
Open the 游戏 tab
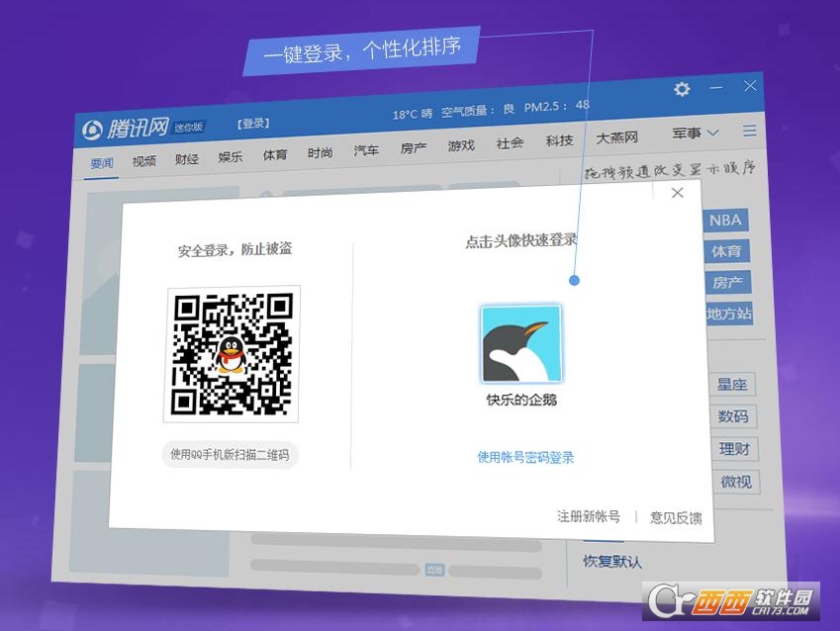461,145
